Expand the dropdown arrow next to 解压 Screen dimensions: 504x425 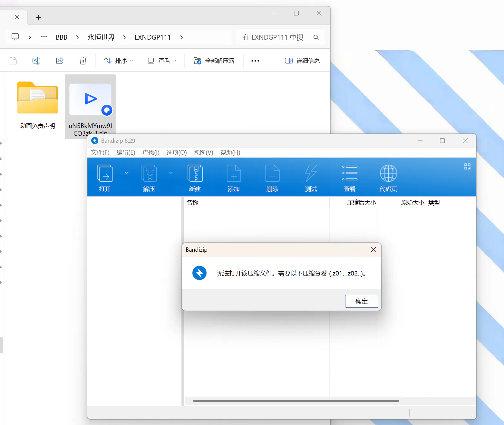[x=171, y=173]
